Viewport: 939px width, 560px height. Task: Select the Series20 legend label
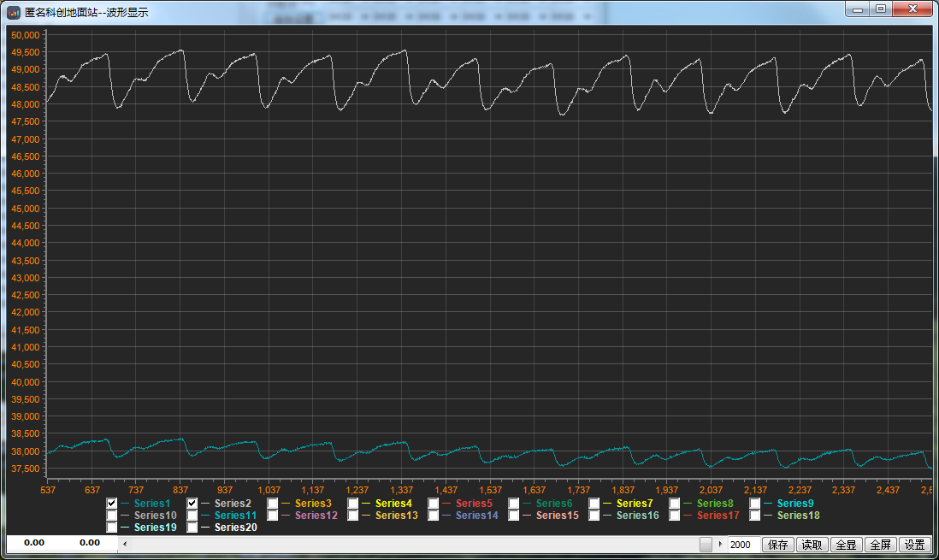click(x=235, y=527)
